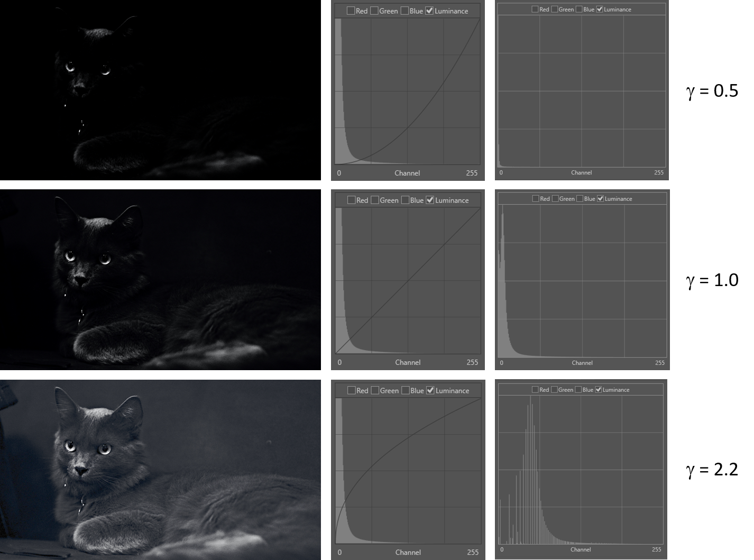Click the γ = 2.2 label text
Viewport: 754px width, 560px height.
pyautogui.click(x=712, y=470)
